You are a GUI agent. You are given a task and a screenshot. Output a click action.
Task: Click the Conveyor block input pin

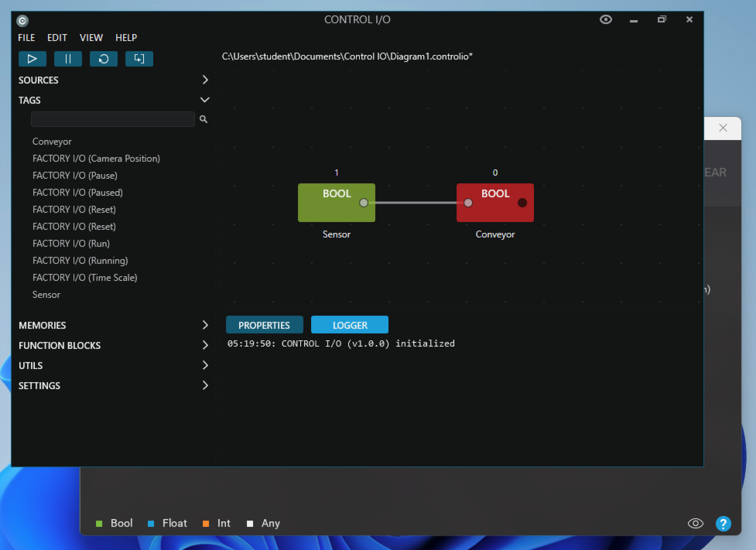468,203
